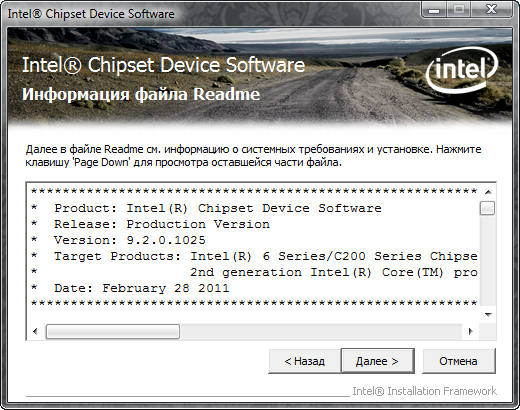Minimize the installer window
Screen dimensions: 520x410
coord(434,9)
